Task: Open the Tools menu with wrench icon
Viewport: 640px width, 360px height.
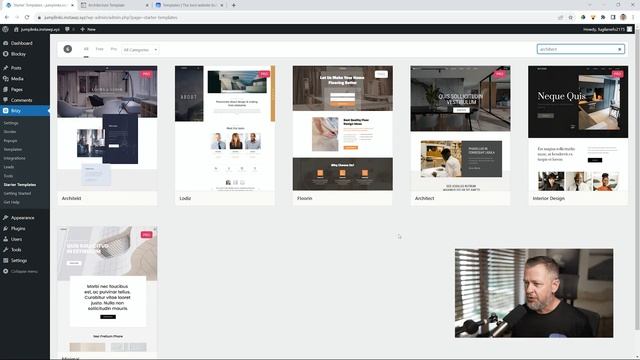Action: tap(16, 250)
